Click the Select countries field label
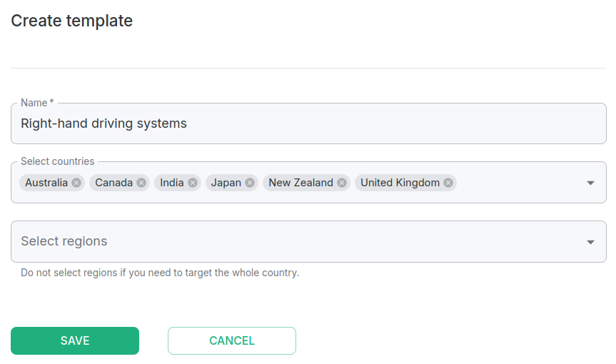The image size is (616, 364). point(57,161)
